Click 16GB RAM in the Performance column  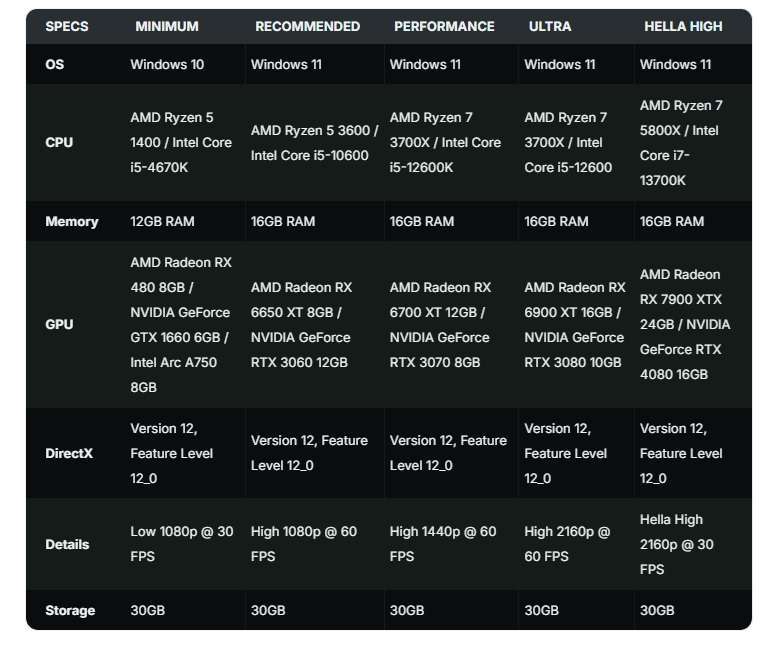422,222
